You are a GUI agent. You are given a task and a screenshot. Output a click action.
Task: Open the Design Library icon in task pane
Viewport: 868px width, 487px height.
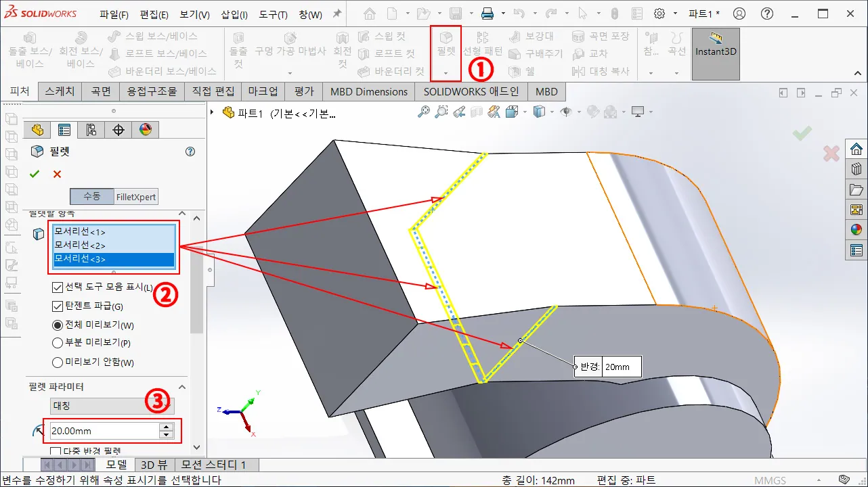point(856,169)
